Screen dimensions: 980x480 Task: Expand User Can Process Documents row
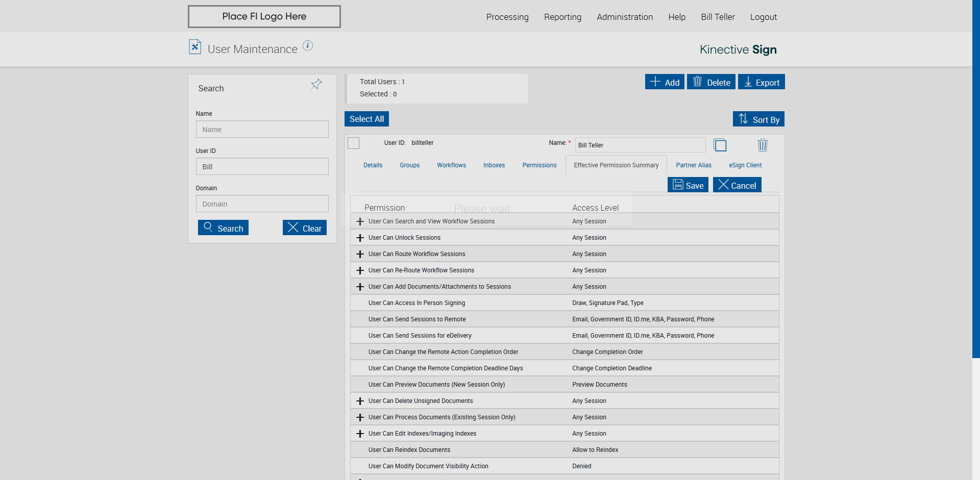click(360, 417)
